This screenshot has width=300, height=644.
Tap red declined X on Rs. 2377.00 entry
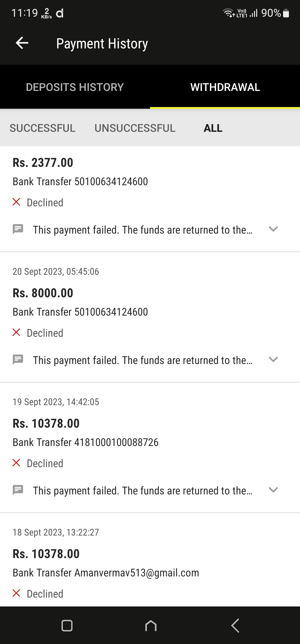click(16, 202)
